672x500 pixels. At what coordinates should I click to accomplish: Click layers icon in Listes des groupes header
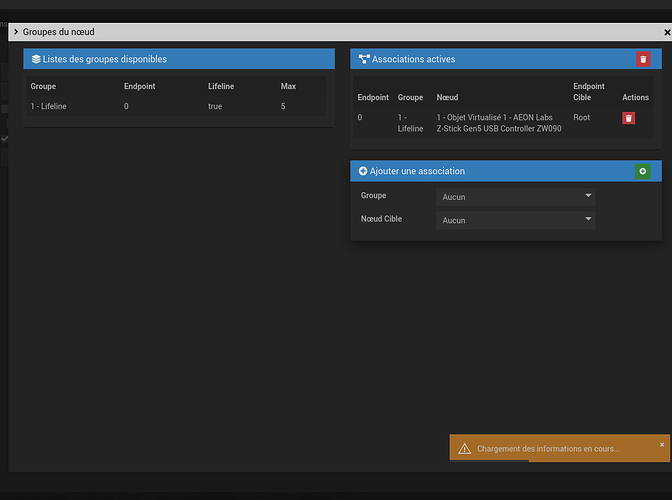click(36, 59)
